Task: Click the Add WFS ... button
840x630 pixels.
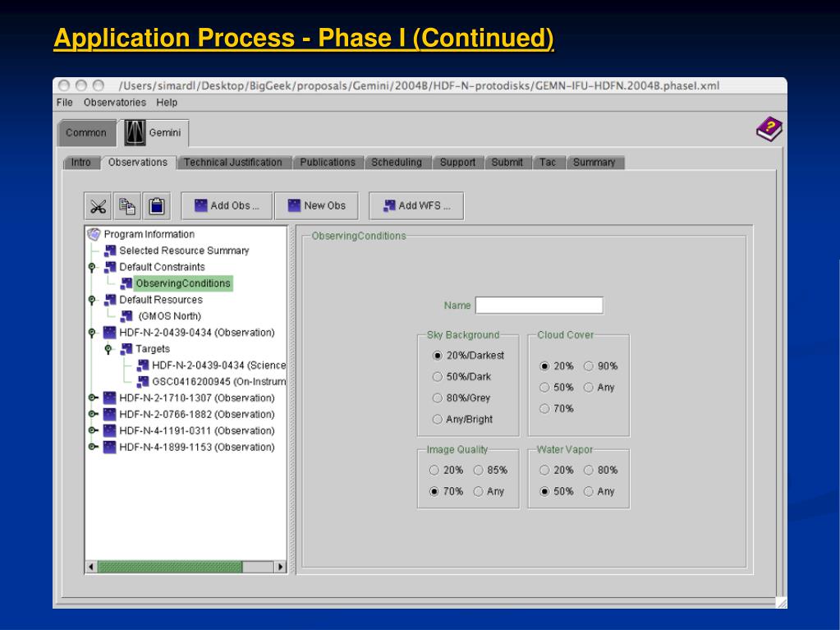Action: 416,205
